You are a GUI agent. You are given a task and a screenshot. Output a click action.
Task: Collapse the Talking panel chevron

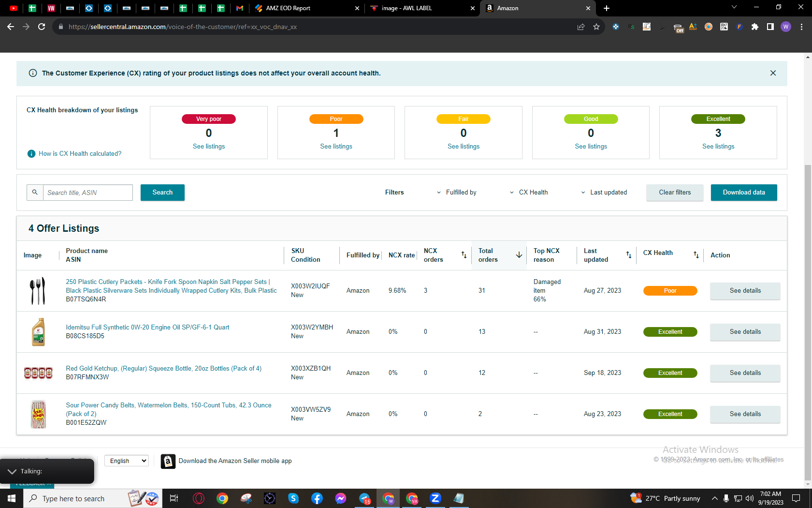(12, 471)
